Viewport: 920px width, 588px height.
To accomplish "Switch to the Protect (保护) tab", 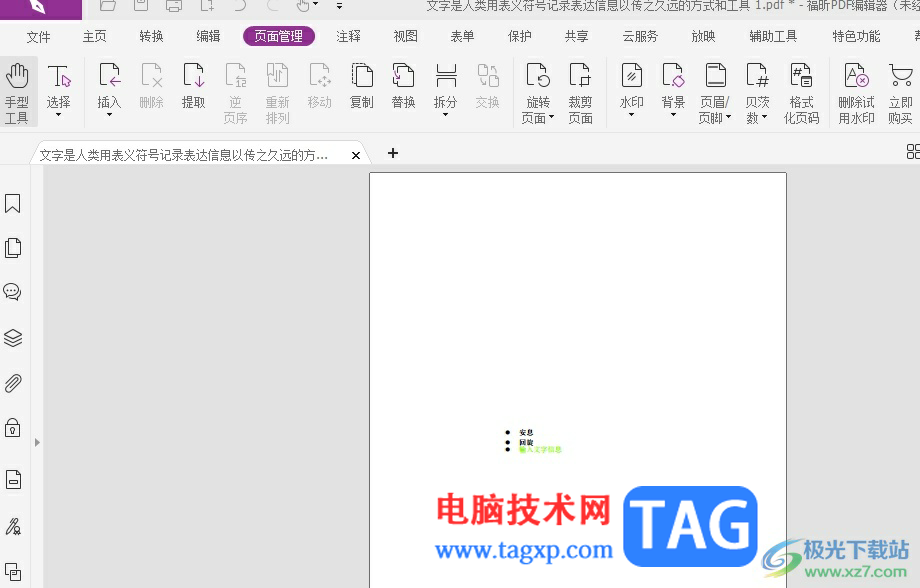I will [x=519, y=36].
